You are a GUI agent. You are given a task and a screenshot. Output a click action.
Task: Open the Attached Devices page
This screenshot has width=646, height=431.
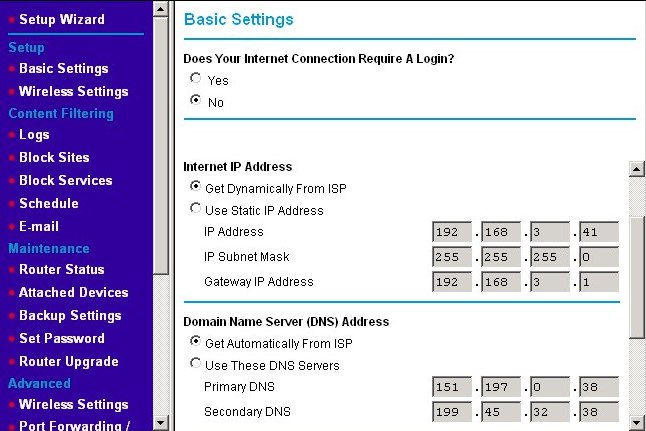[74, 293]
